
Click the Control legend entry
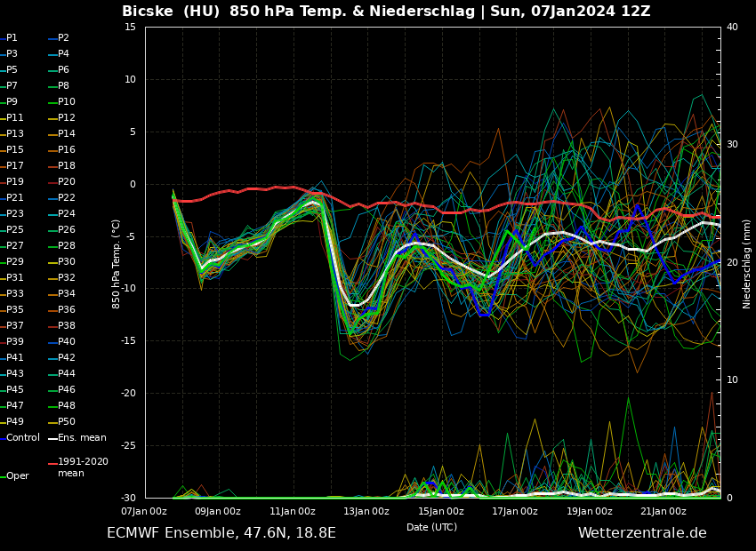tap(23, 438)
